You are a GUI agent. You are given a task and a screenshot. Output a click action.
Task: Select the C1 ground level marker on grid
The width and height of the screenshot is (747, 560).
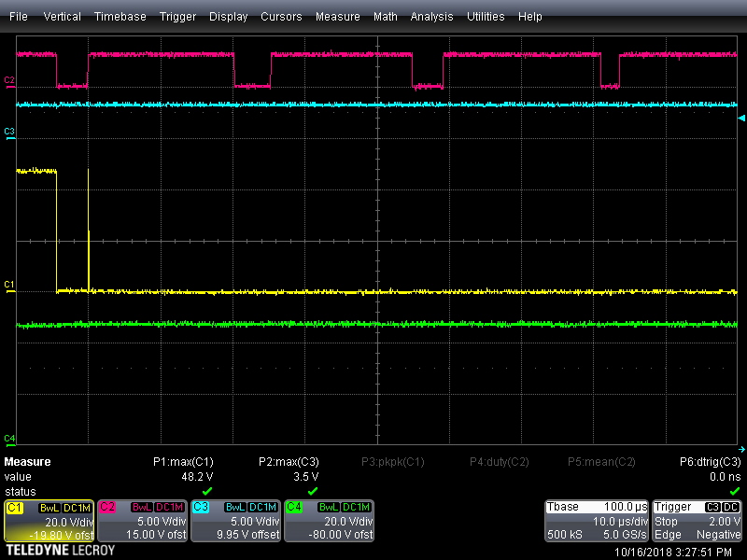click(9, 287)
